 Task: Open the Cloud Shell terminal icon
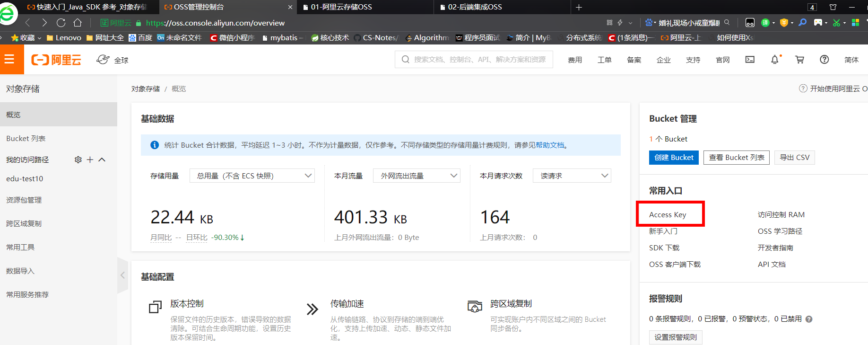point(750,60)
